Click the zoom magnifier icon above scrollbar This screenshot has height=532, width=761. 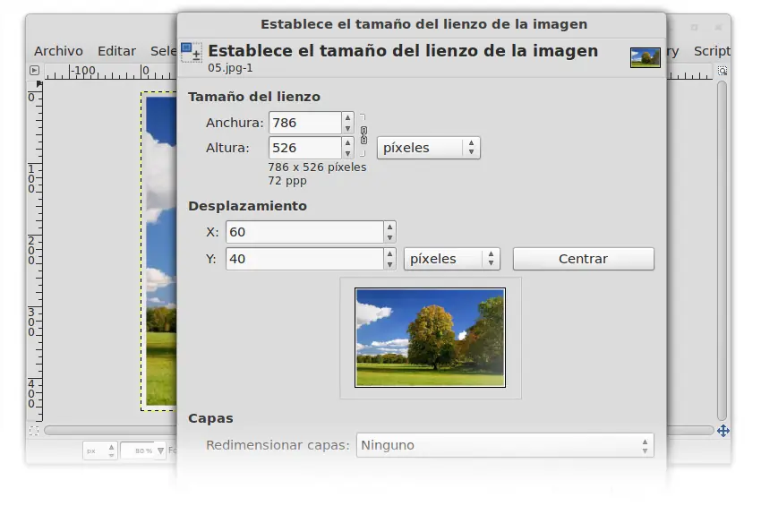[x=723, y=71]
